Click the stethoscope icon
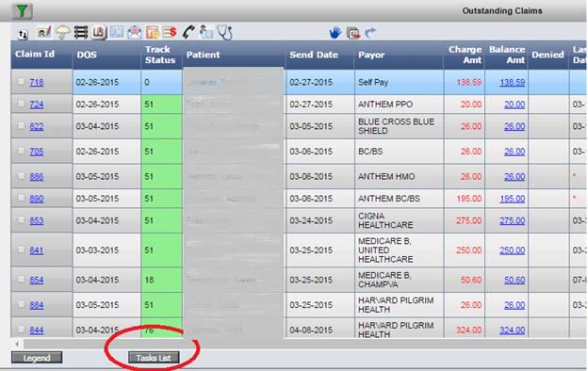Image resolution: width=588 pixels, height=371 pixels. pyautogui.click(x=224, y=32)
